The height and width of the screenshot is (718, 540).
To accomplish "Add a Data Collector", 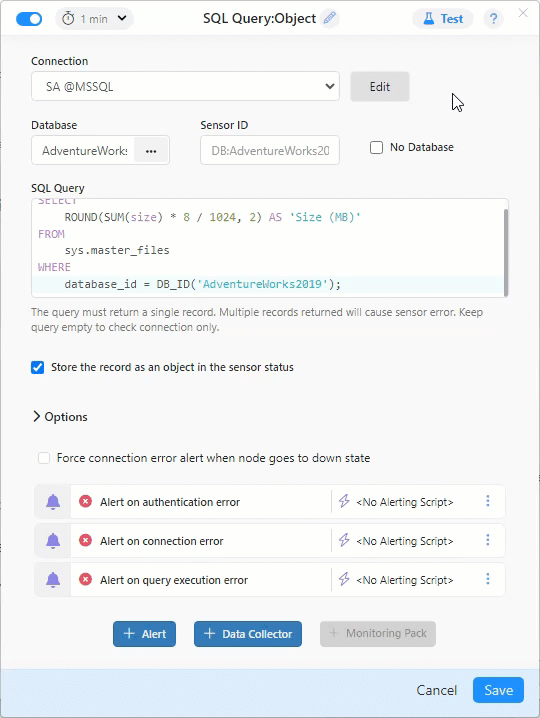I will coord(248,634).
